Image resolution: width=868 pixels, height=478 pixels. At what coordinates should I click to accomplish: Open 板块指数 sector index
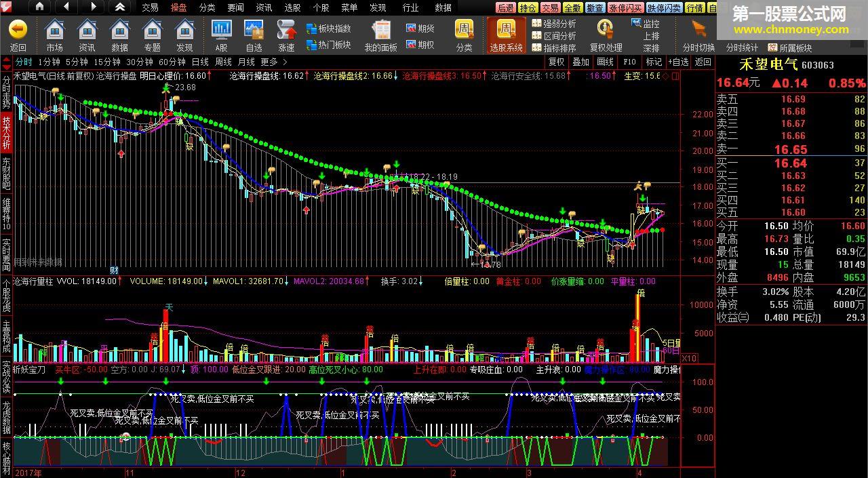(329, 28)
